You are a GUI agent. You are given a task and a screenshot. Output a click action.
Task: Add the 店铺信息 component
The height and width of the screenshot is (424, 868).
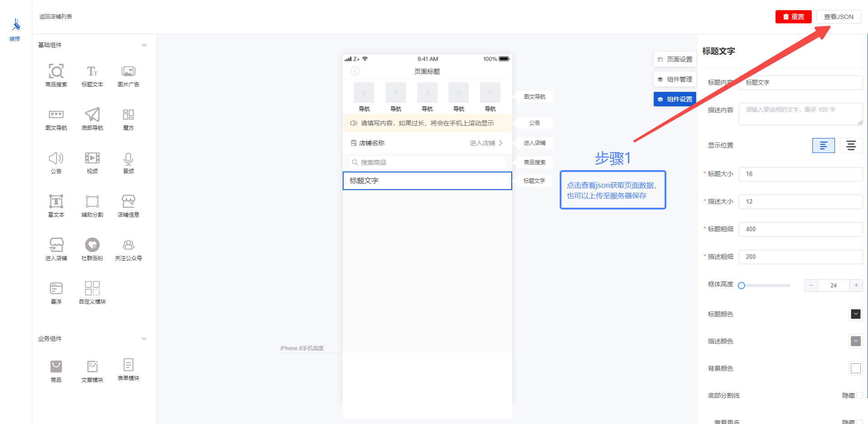coord(128,205)
